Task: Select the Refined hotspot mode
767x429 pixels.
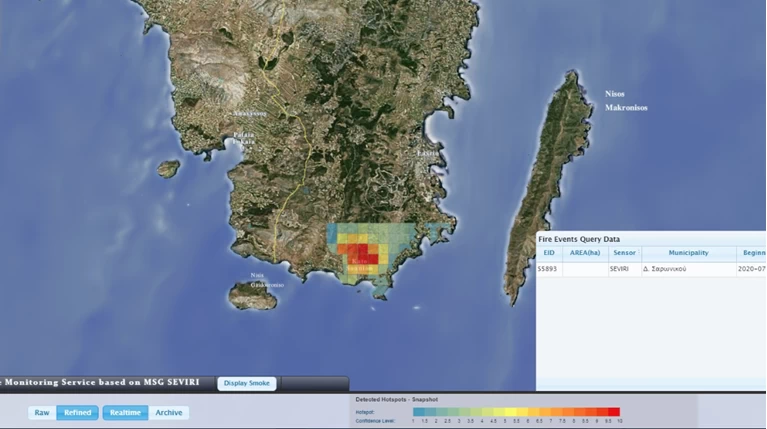Action: click(77, 412)
